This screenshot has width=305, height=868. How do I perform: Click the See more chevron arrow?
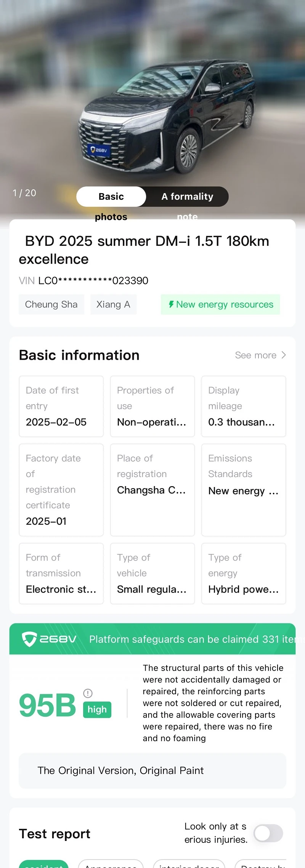click(x=283, y=355)
